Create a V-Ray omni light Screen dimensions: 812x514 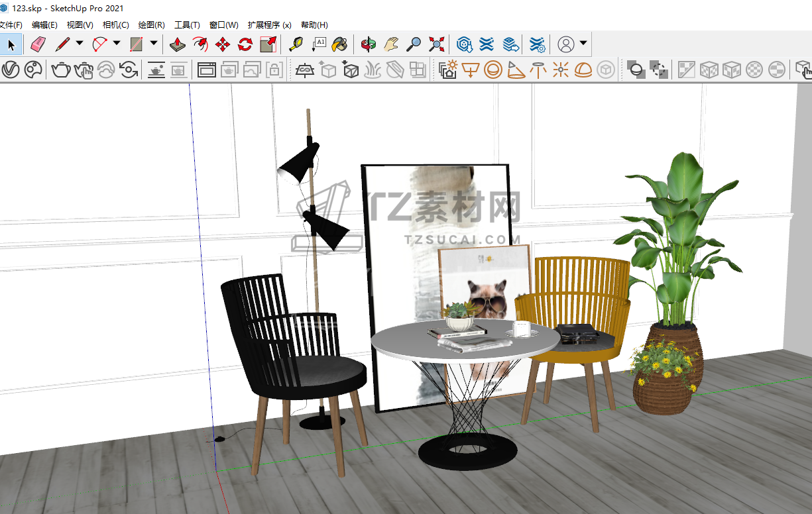(561, 69)
